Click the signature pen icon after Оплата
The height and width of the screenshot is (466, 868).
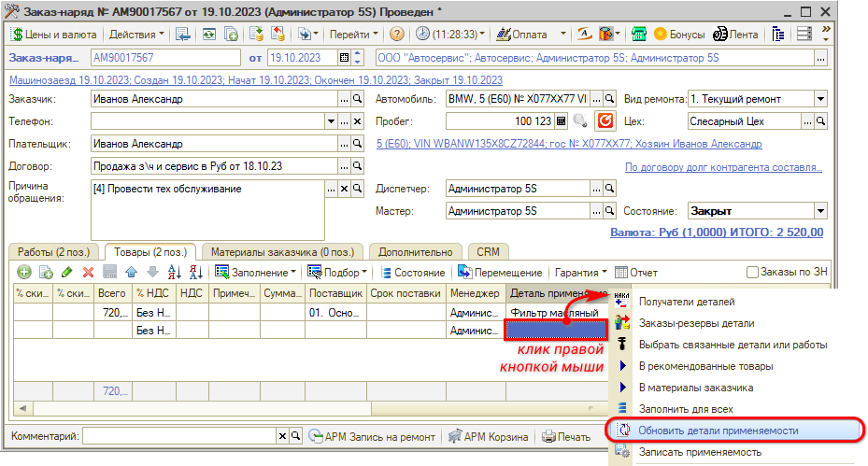pos(585,35)
